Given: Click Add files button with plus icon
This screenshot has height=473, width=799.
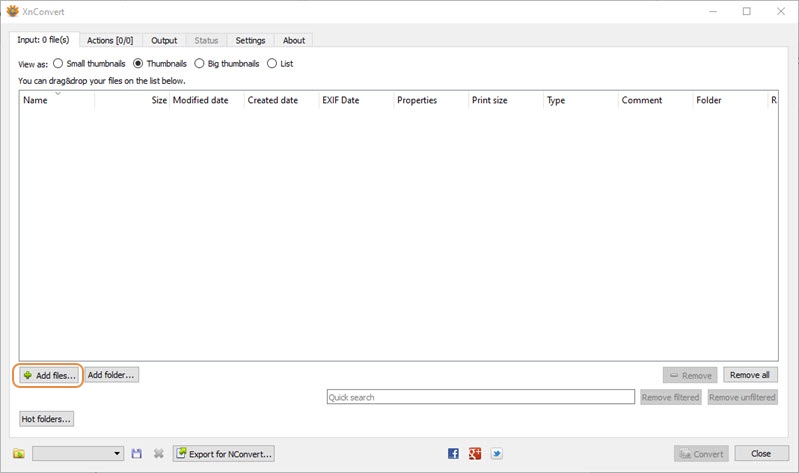Looking at the screenshot, I should pyautogui.click(x=49, y=375).
